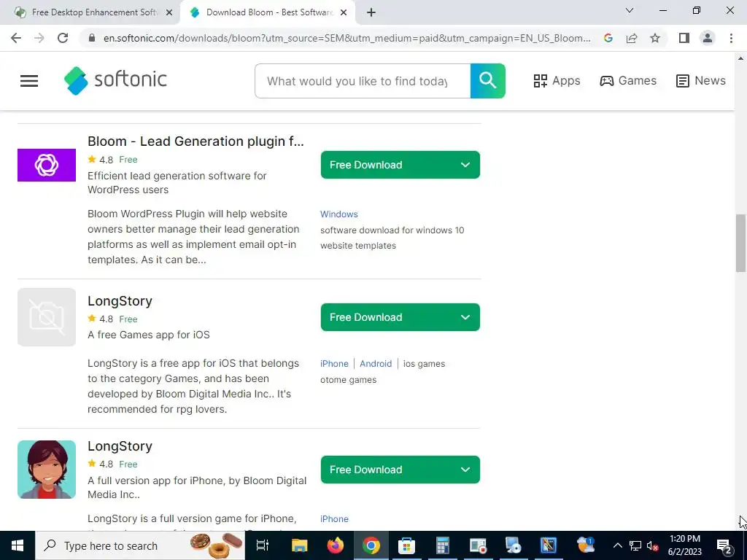The image size is (747, 560).
Task: Click the browser forward arrow
Action: coord(39,38)
